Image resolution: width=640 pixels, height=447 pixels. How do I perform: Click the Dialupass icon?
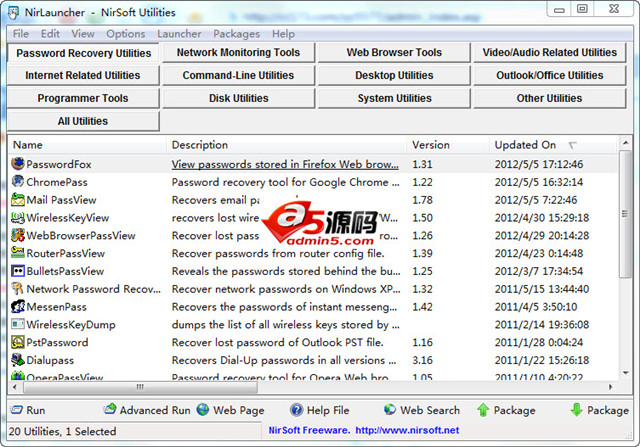pos(18,360)
